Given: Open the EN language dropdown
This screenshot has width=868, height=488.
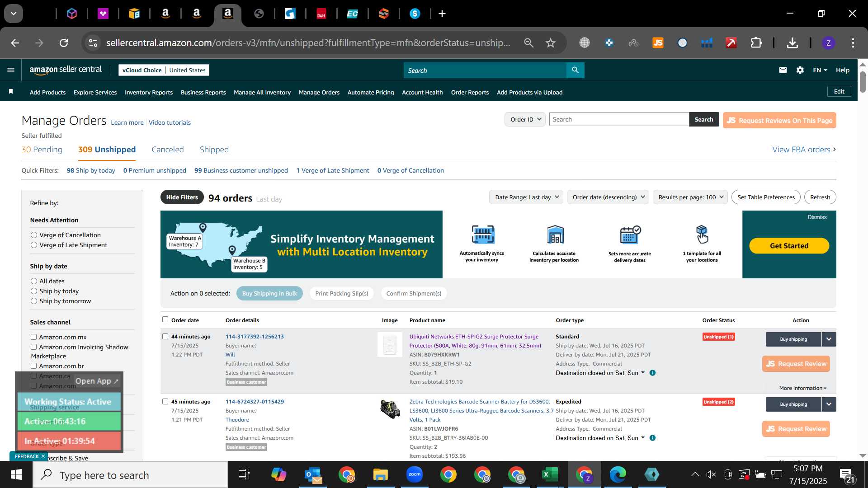Looking at the screenshot, I should tap(820, 70).
